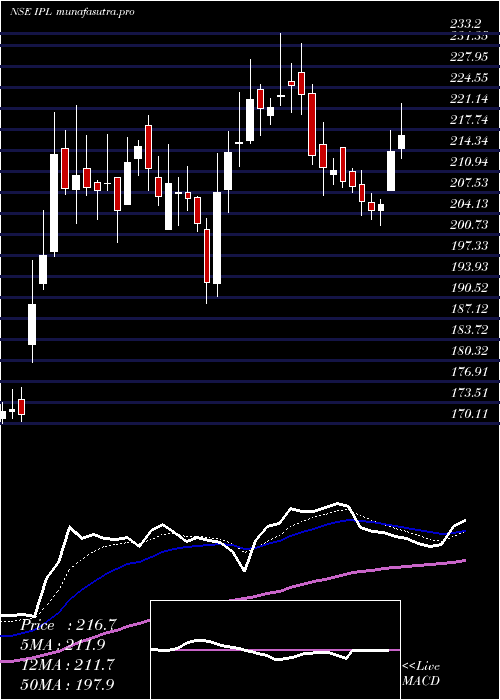Click the 210.94 price level label
The image size is (500, 700).
469,162
